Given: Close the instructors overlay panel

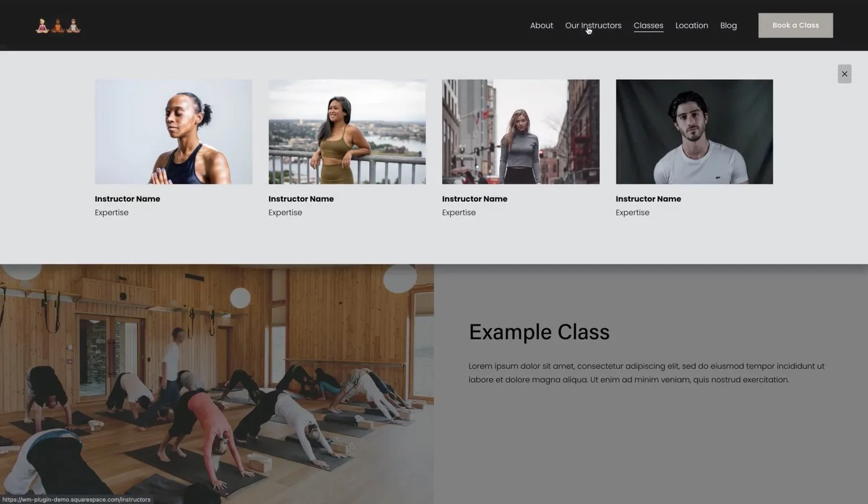Looking at the screenshot, I should [x=844, y=73].
